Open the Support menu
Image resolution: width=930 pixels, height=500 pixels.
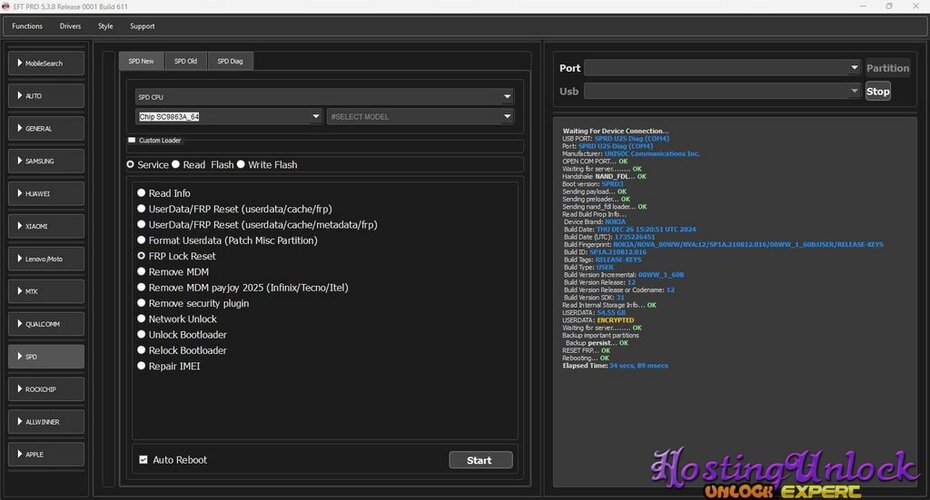(x=142, y=26)
